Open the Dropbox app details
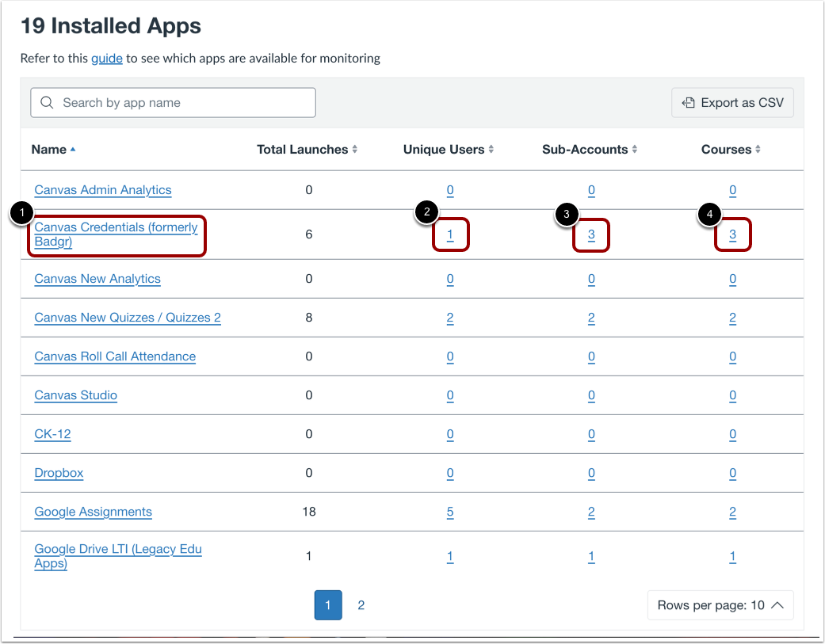Screen dimensions: 825x644 (x=59, y=473)
